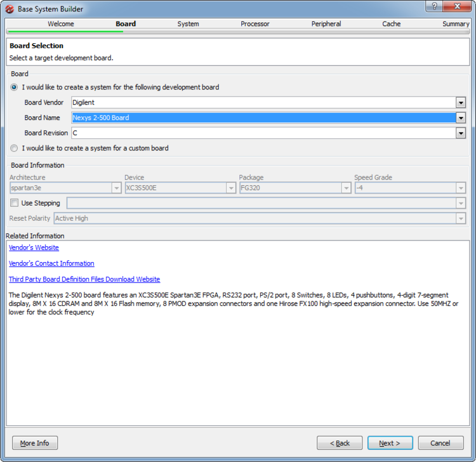This screenshot has width=476, height=462.
Task: Open the Board Revision dropdown arrow
Action: (461, 133)
